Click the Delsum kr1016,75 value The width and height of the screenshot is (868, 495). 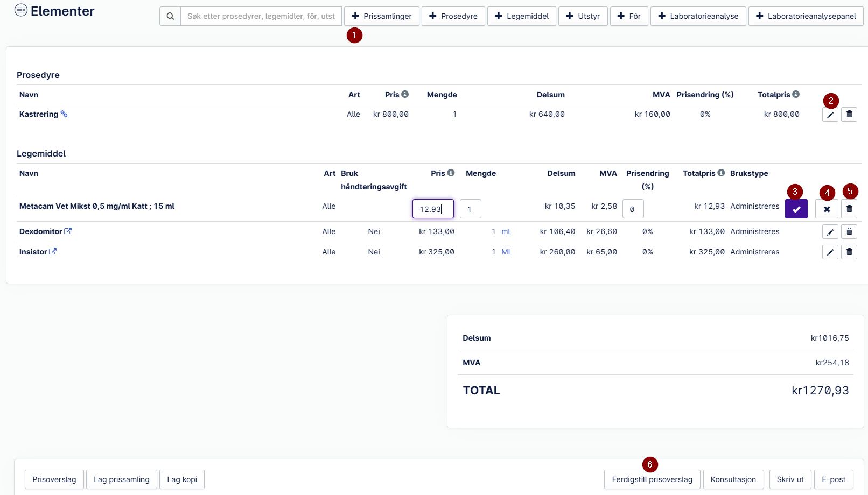coord(830,338)
